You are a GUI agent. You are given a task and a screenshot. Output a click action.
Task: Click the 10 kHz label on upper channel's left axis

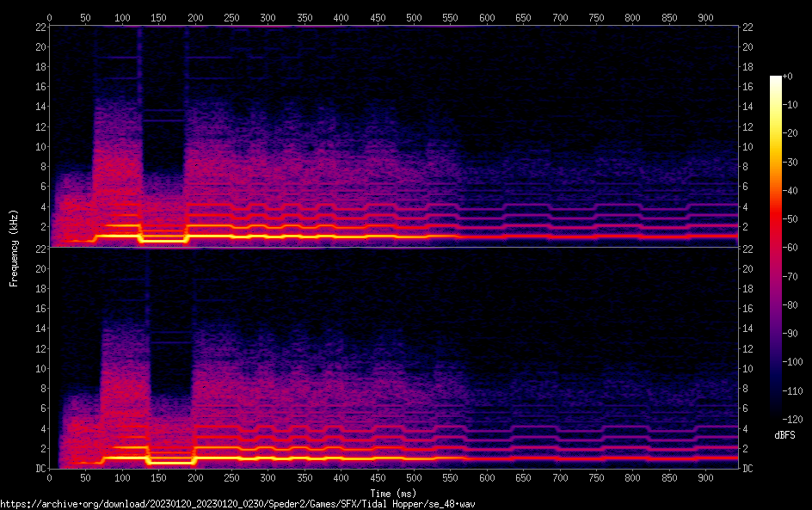coord(39,146)
